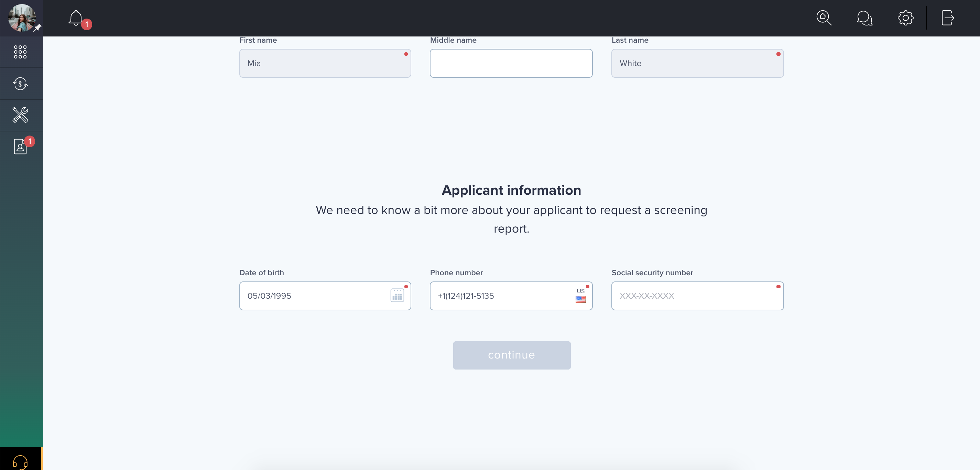This screenshot has width=980, height=470.
Task: Open the notifications bell
Action: [x=76, y=18]
